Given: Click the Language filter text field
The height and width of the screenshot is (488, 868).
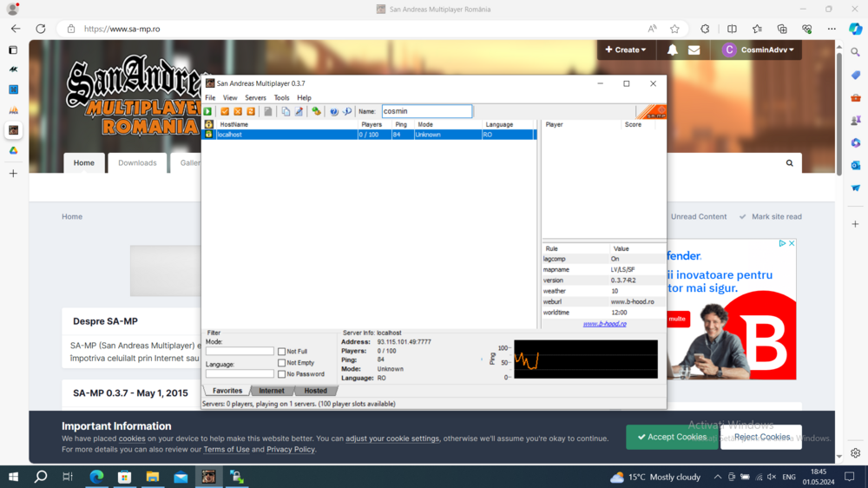Looking at the screenshot, I should [x=240, y=374].
